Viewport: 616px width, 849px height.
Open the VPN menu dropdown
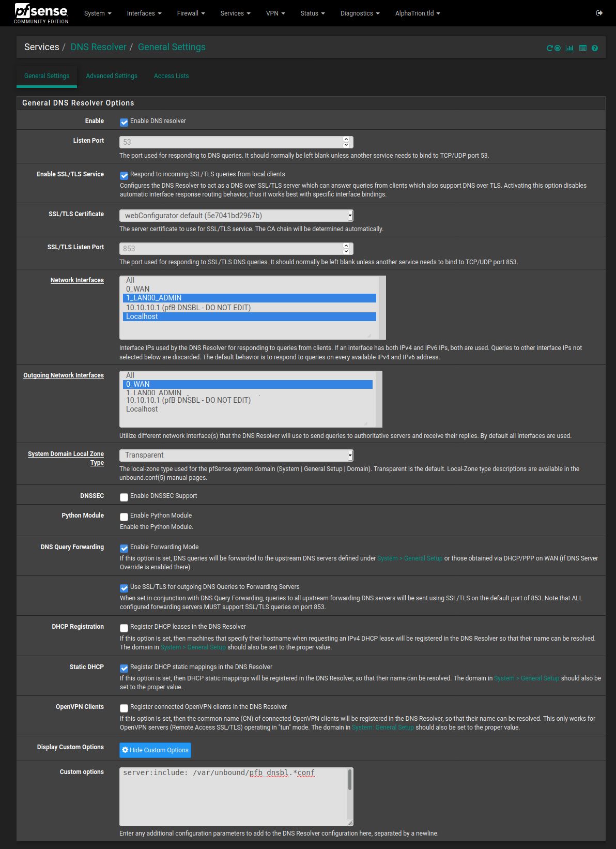pyautogui.click(x=275, y=13)
